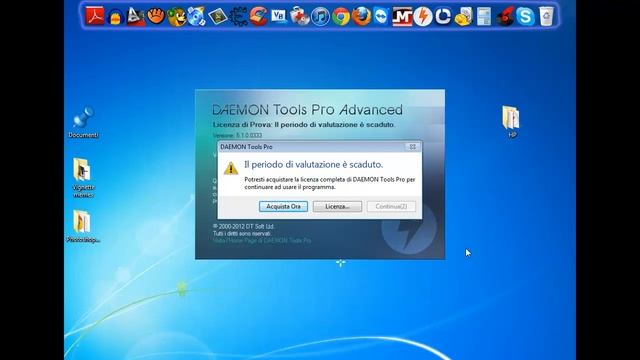Viewport: 640px width, 360px height.
Task: Click the "2000-2012 DT Soft Ltd." copyright text
Action: tap(244, 226)
